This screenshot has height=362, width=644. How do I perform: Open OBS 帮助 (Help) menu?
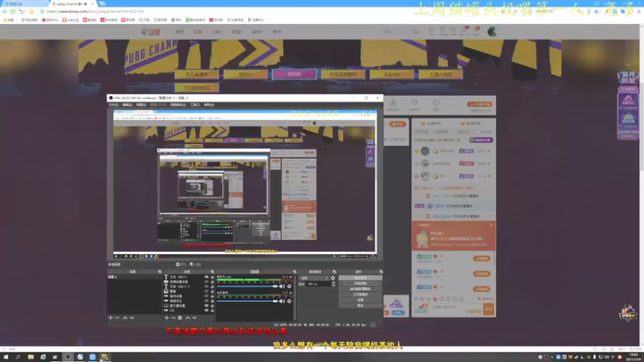click(209, 105)
